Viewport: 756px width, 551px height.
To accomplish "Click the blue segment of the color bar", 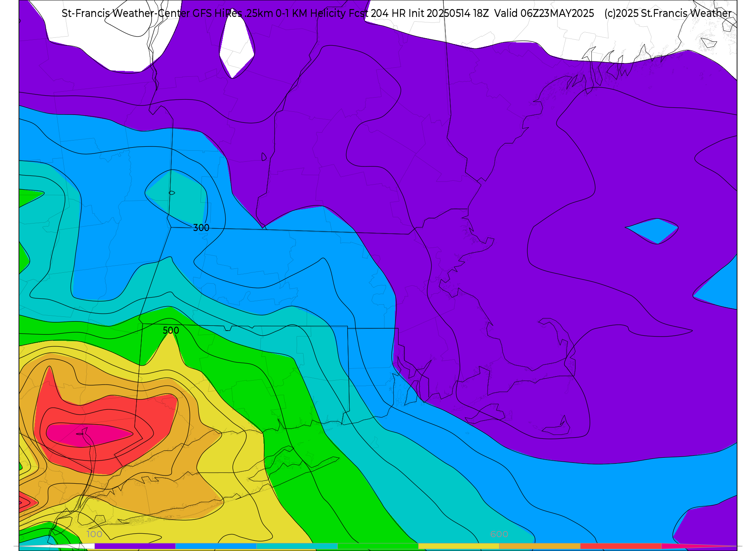I will tap(216, 546).
